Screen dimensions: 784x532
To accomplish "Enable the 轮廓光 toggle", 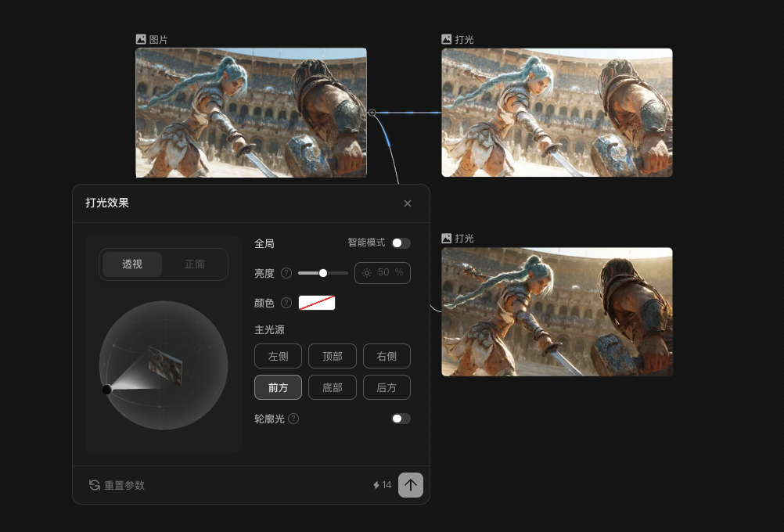I will click(401, 419).
